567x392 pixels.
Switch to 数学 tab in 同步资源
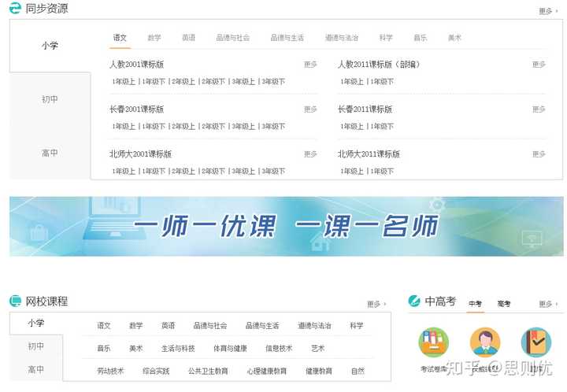click(x=154, y=38)
